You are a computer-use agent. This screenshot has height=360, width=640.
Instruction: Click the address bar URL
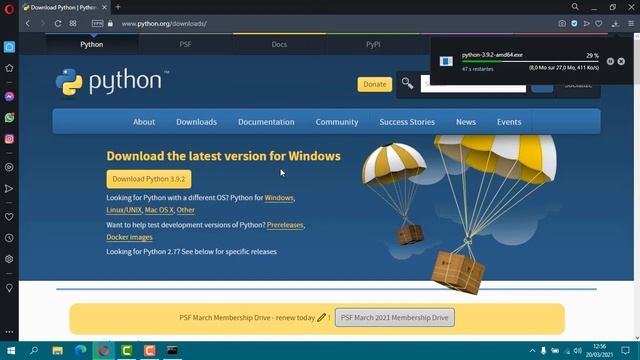click(164, 24)
